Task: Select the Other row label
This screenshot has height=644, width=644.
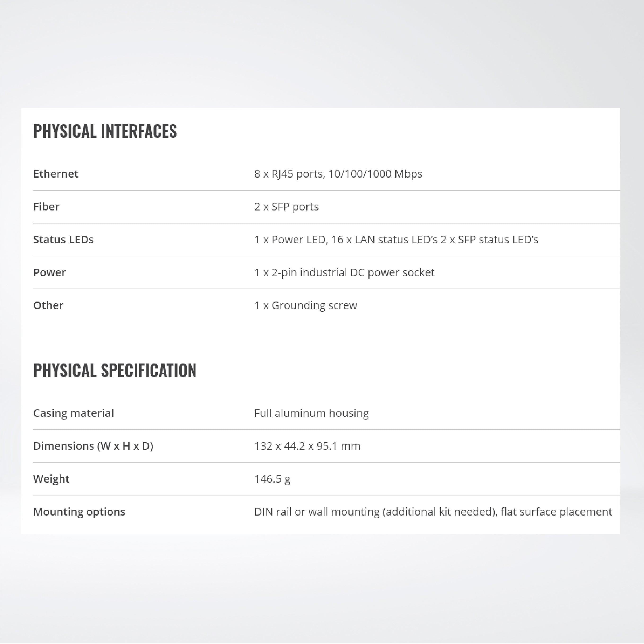Action: pyautogui.click(x=48, y=305)
